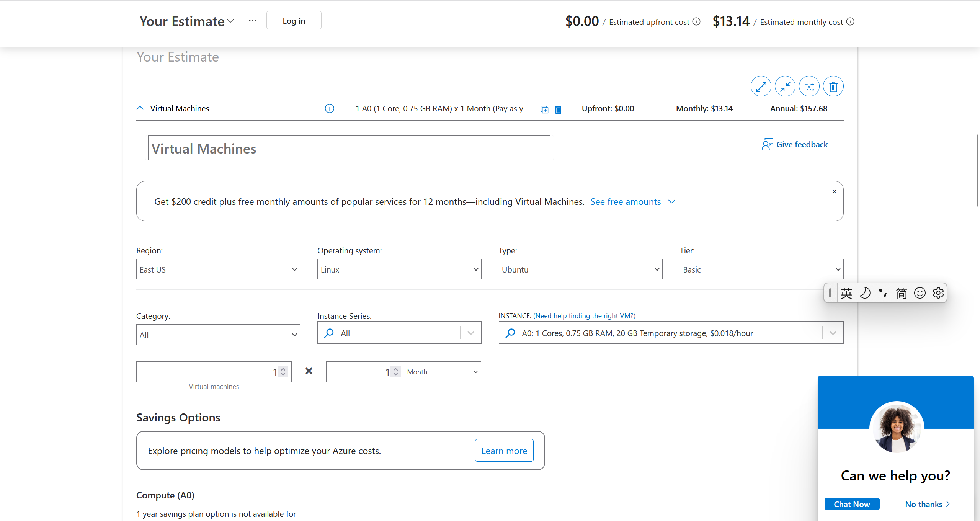Close the $200 credit banner
This screenshot has width=980, height=521.
coord(834,192)
